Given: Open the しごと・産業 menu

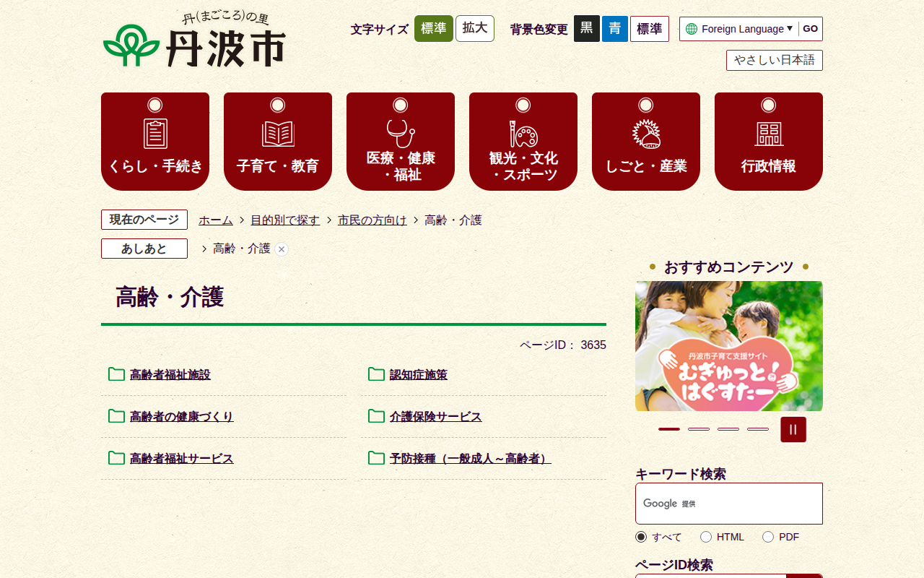Looking at the screenshot, I should coord(646,142).
